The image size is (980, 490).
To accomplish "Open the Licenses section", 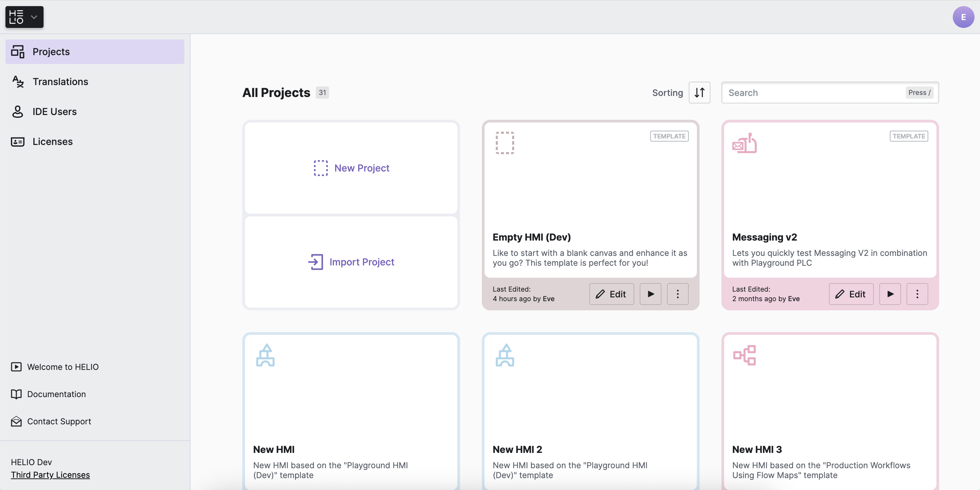I will [52, 142].
